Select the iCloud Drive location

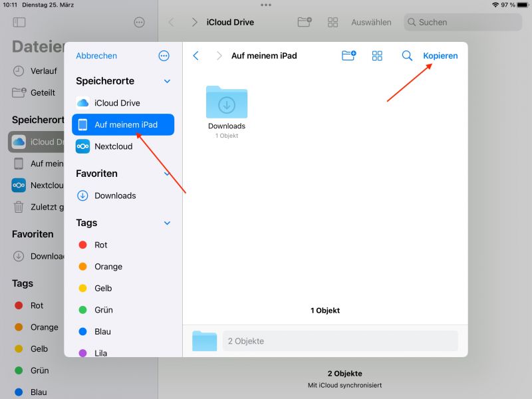(x=118, y=102)
